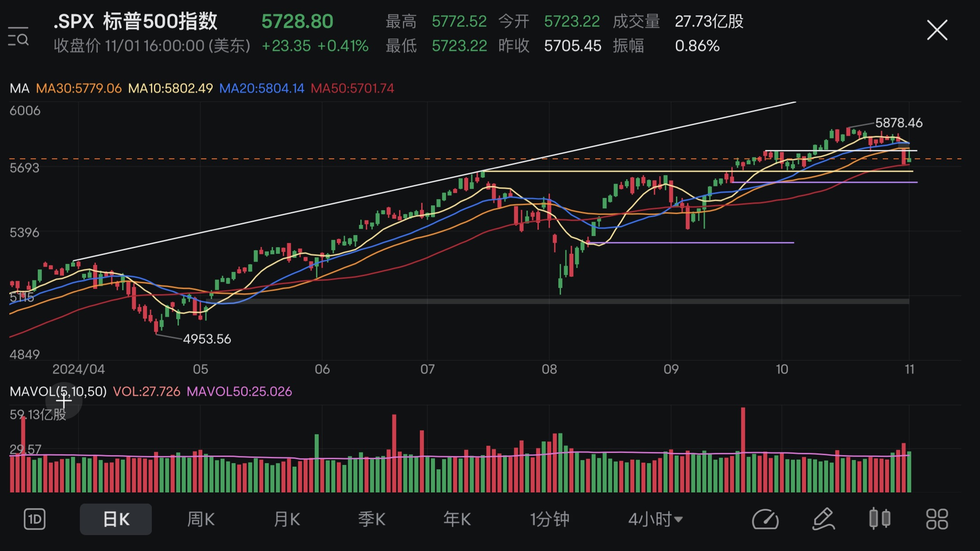This screenshot has width=980, height=551.
Task: Open the four-square grid layout icon
Action: (937, 519)
